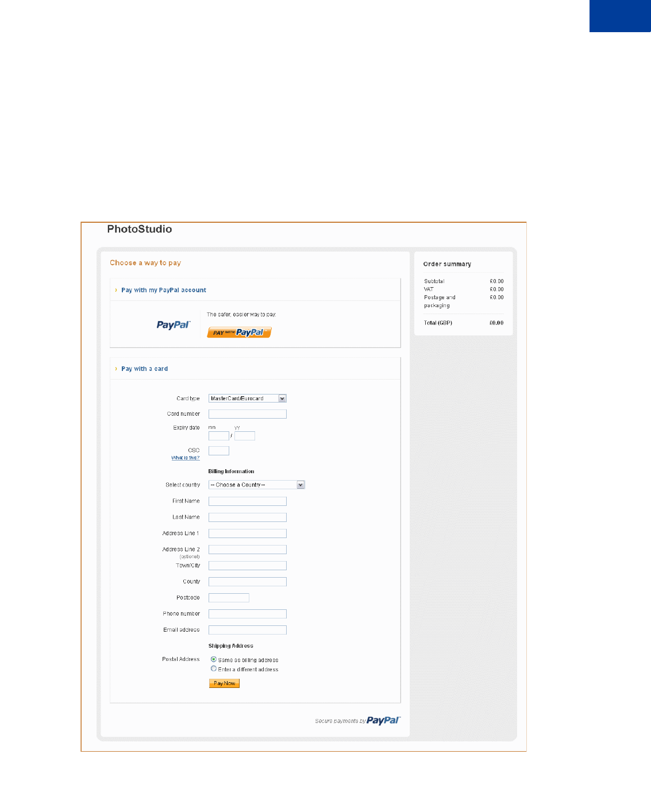Click the 'Total (GBP)' label
The image size is (651, 812).
click(x=438, y=323)
